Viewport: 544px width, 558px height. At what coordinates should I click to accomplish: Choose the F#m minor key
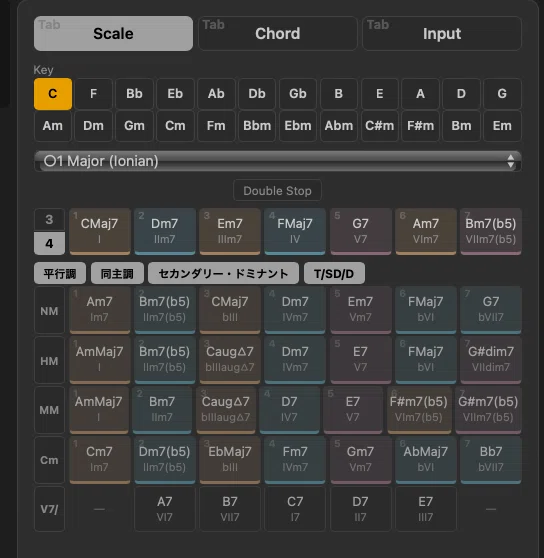tap(421, 126)
